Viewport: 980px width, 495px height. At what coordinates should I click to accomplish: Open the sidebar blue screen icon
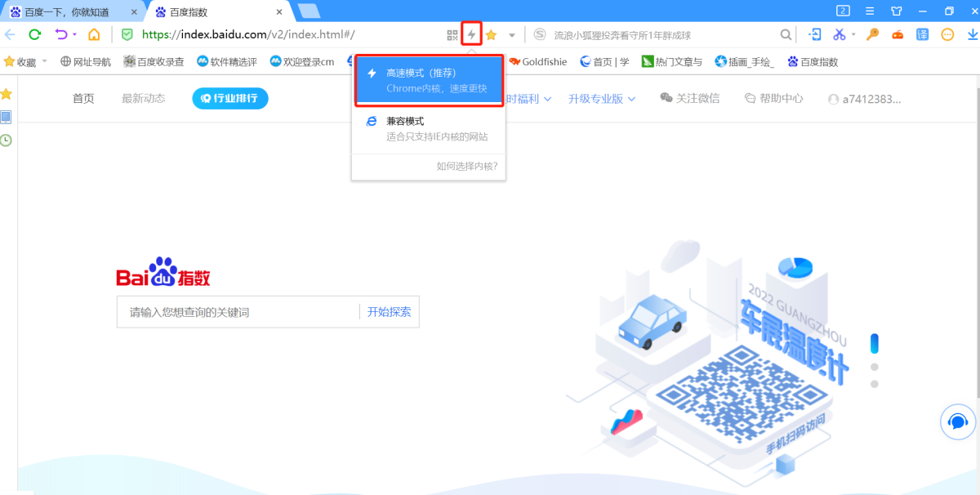7,117
